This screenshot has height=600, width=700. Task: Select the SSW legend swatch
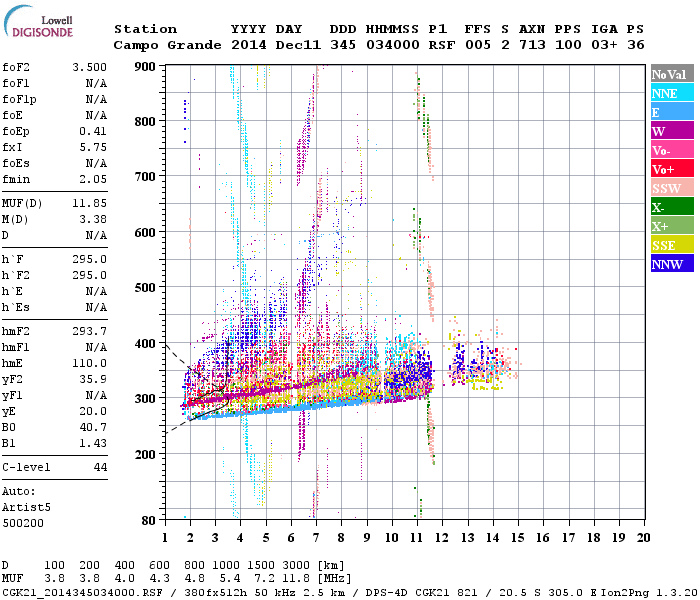tap(672, 188)
